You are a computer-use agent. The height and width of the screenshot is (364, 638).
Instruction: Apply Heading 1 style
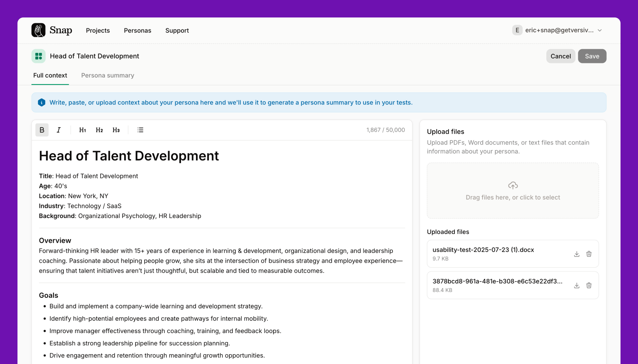coord(83,130)
